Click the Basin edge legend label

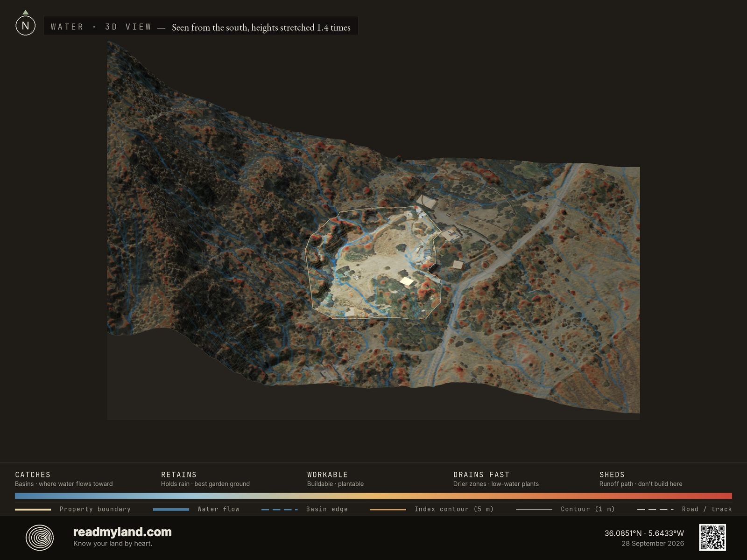(x=327, y=509)
